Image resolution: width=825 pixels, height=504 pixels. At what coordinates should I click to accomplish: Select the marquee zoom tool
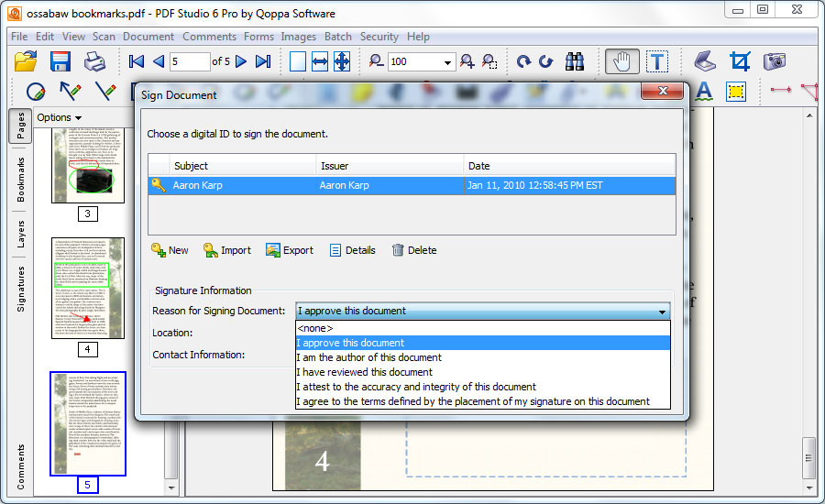pyautogui.click(x=489, y=61)
